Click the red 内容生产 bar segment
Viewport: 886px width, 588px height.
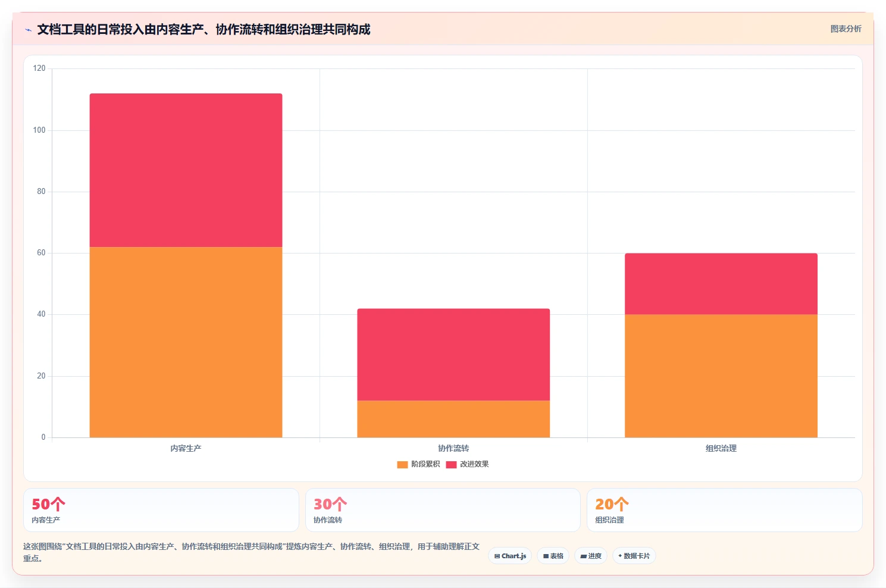tap(186, 170)
